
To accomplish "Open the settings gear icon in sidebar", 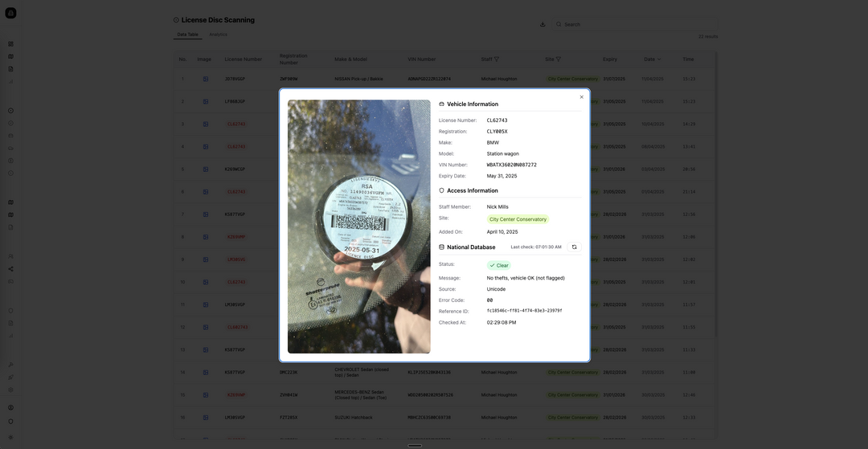I will point(10,390).
